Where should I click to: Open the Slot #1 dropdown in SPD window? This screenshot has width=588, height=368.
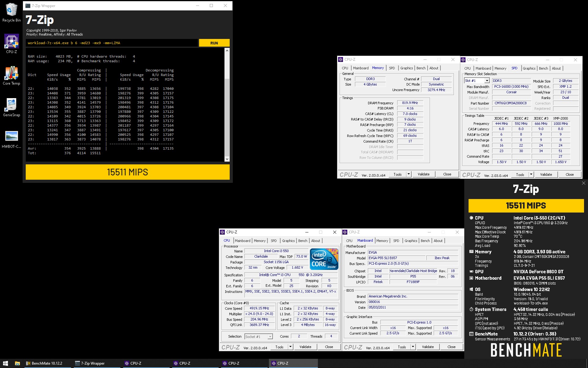click(x=487, y=81)
